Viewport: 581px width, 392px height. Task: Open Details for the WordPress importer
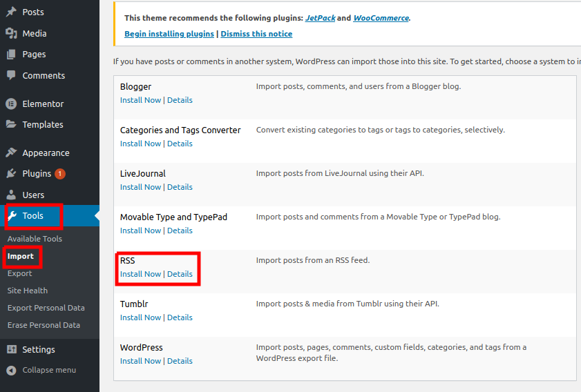pos(180,362)
